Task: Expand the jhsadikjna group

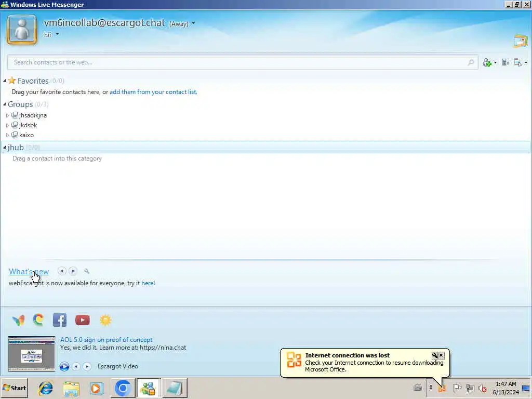Action: pyautogui.click(x=7, y=115)
